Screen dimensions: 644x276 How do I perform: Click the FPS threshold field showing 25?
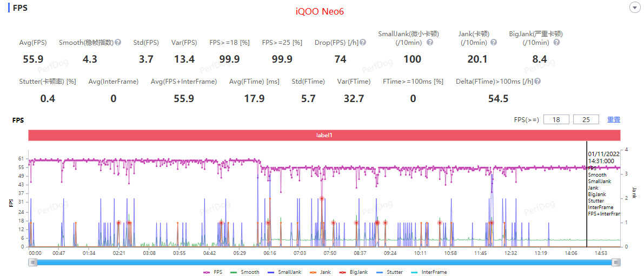point(586,120)
